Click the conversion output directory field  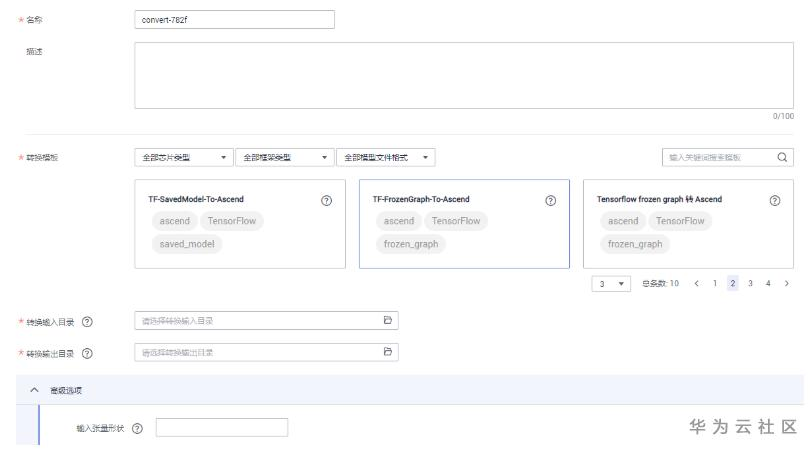[x=266, y=352]
